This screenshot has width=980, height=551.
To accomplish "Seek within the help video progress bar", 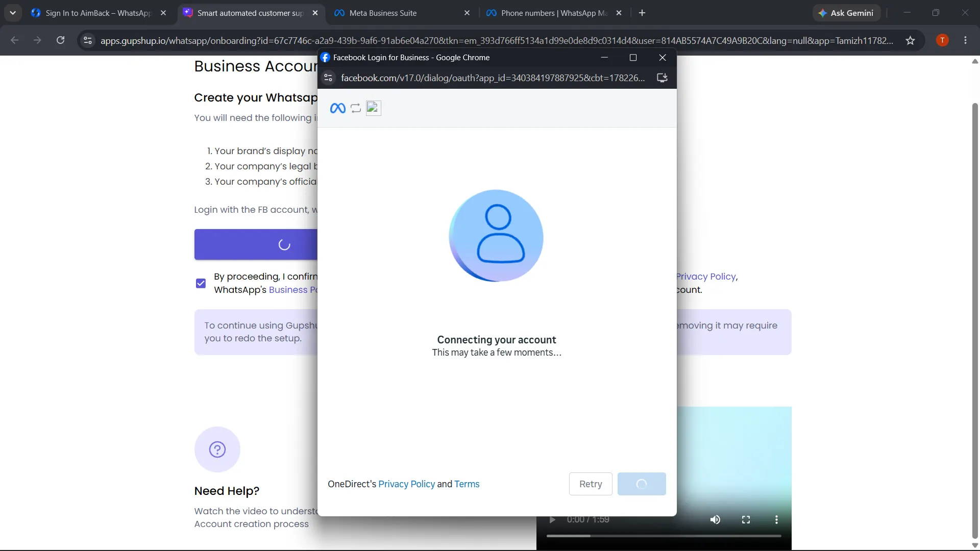I will coord(664,536).
